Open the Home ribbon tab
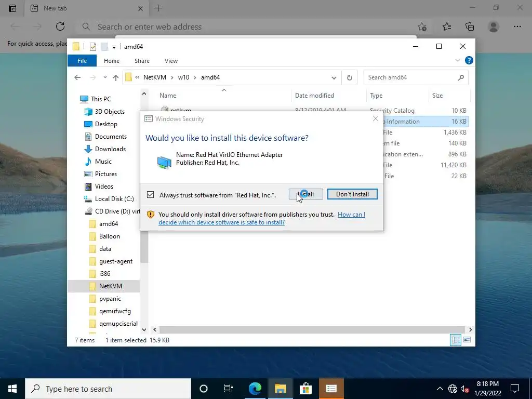The image size is (532, 399). pyautogui.click(x=112, y=61)
